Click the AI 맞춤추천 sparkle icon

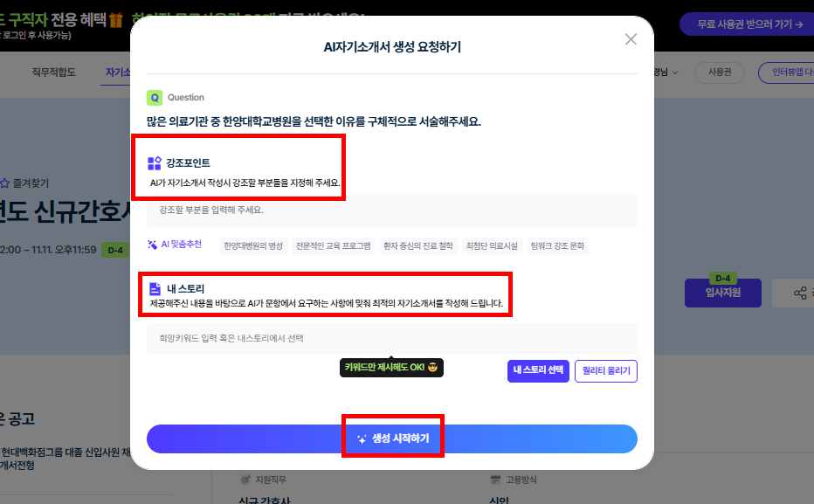click(153, 245)
